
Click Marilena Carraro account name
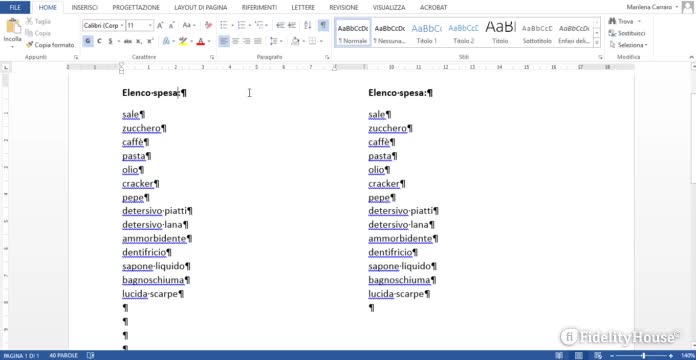649,8
